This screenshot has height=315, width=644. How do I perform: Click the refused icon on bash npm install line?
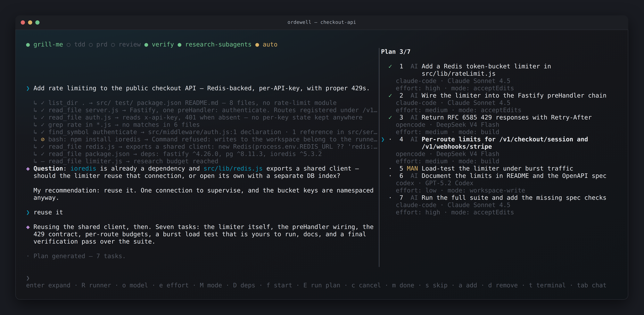coord(42,140)
